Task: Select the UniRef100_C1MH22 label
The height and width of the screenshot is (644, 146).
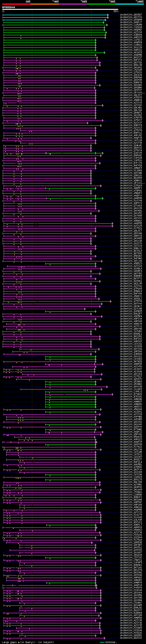Action: click(131, 45)
